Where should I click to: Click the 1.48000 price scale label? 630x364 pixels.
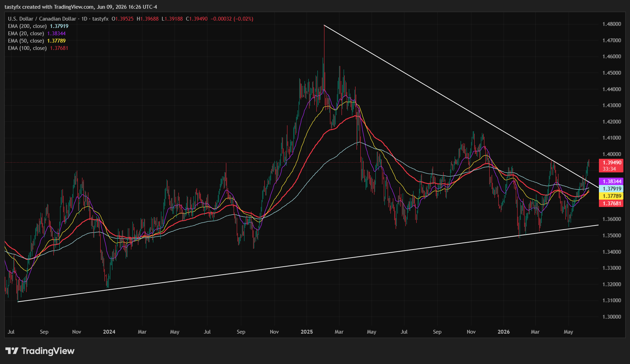point(612,24)
